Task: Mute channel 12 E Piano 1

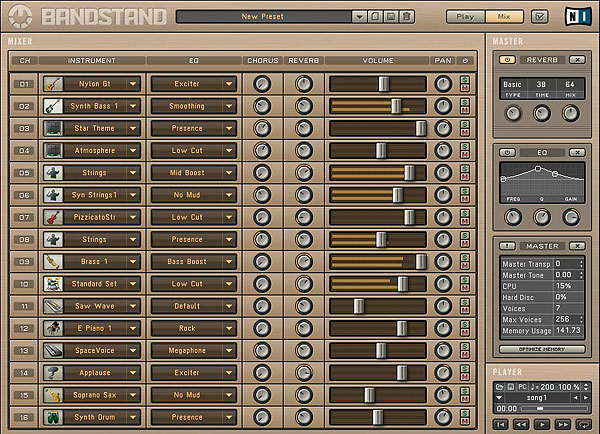Action: pos(465,332)
